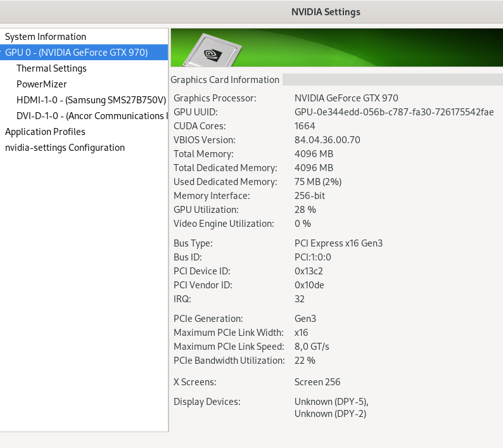Click Memory Interface value 256-bit

310,196
